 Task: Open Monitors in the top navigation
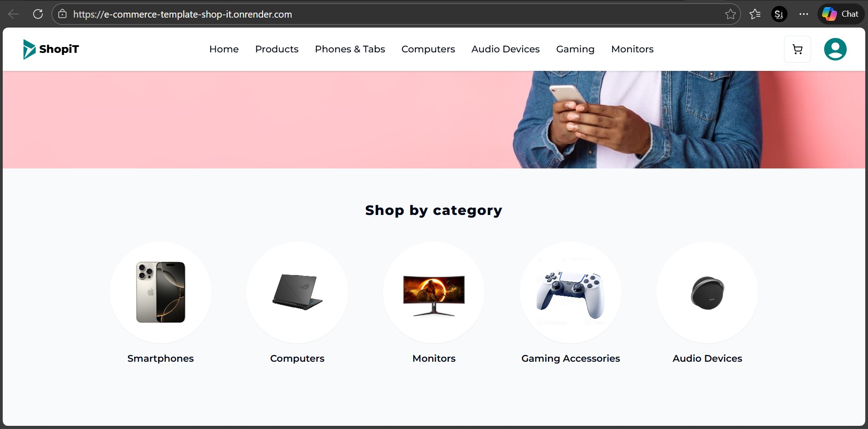click(632, 49)
